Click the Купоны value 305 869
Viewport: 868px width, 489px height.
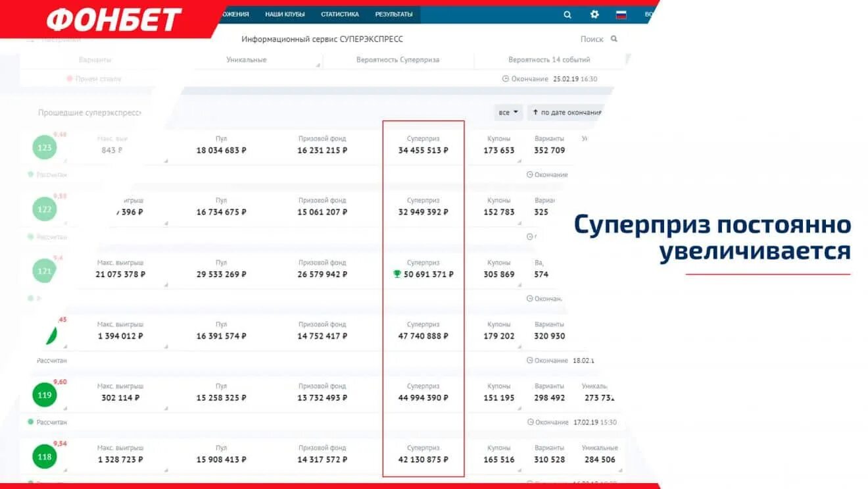(499, 274)
